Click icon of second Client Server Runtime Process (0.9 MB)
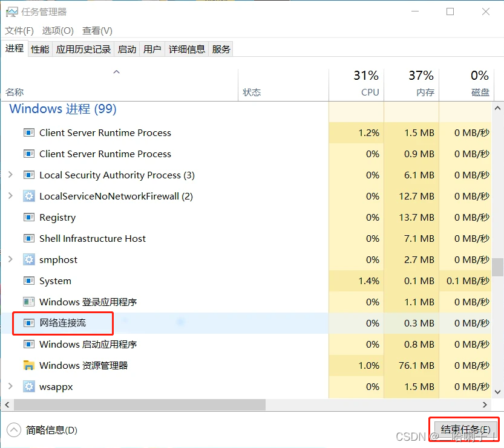Screen dimensions: 504x448 coord(29,154)
